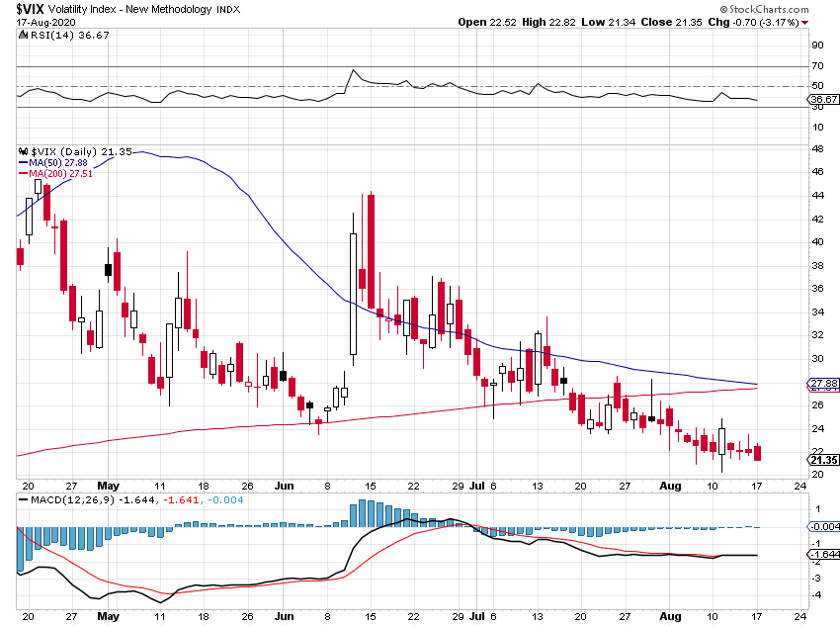Click the Close 21.35 value in header
This screenshot has width=840, height=626.
click(x=671, y=22)
